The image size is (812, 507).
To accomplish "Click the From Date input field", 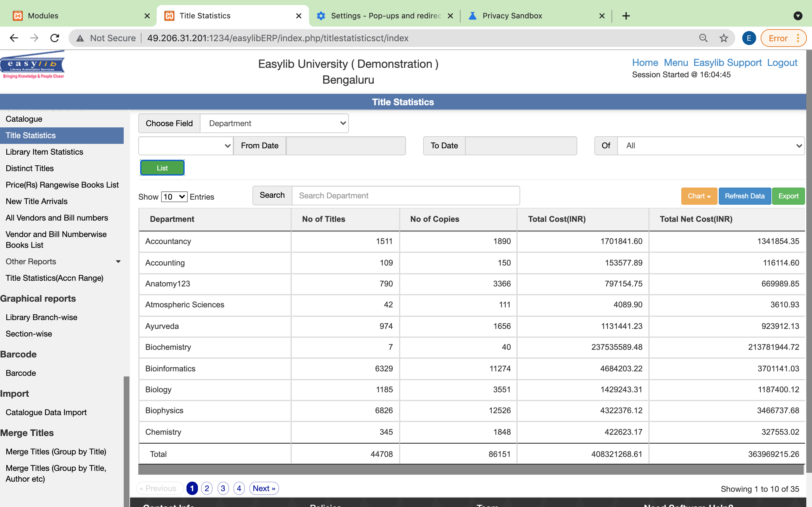I will [345, 145].
